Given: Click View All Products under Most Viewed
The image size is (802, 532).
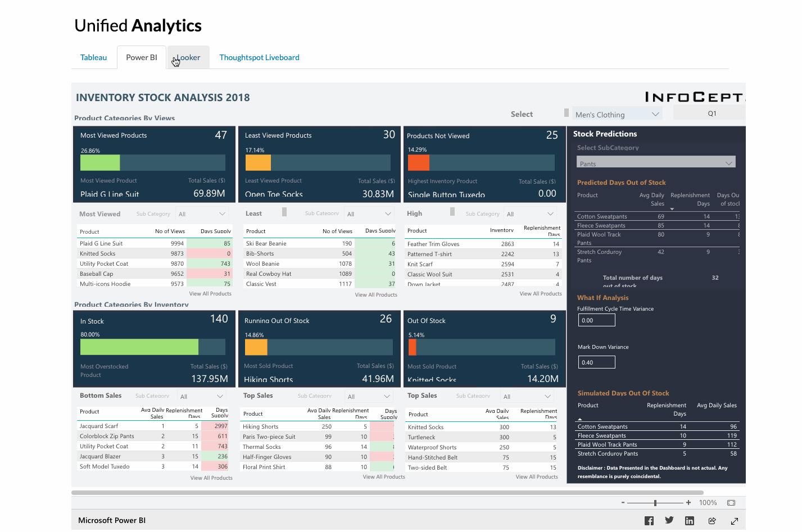Looking at the screenshot, I should coord(210,293).
